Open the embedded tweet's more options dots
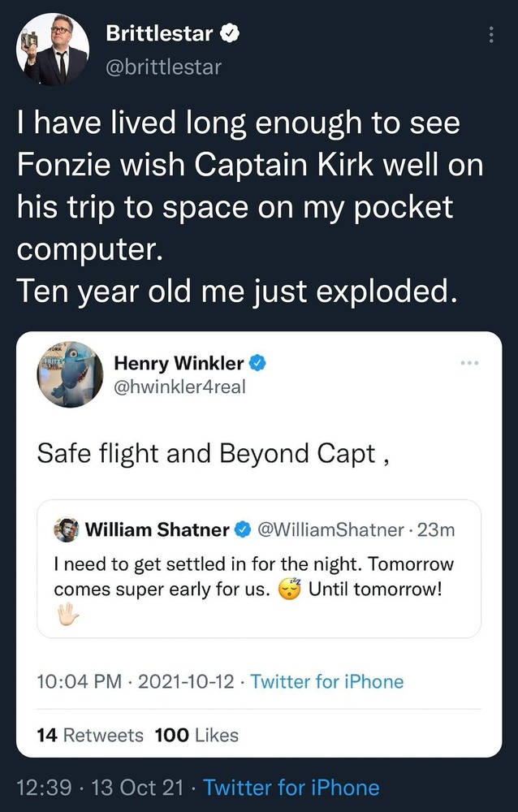 [x=471, y=362]
